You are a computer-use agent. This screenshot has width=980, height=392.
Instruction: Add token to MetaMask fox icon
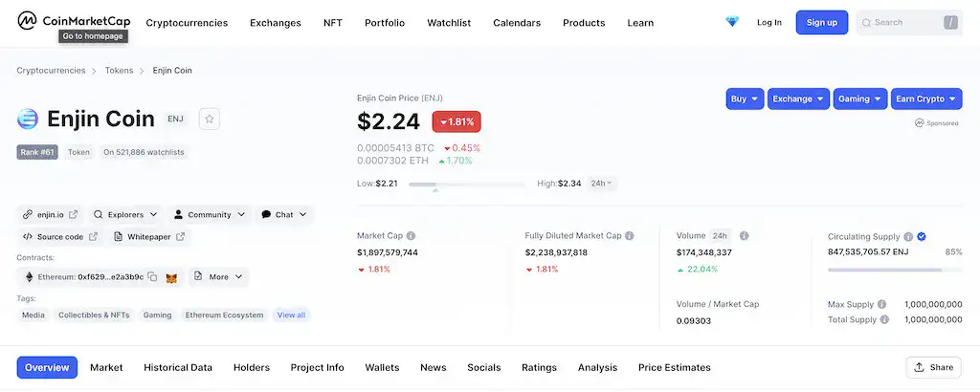[x=171, y=278]
